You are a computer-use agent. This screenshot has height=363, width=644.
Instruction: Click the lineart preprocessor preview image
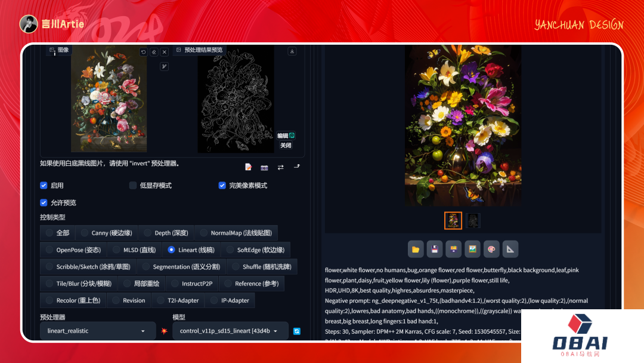coord(236,99)
